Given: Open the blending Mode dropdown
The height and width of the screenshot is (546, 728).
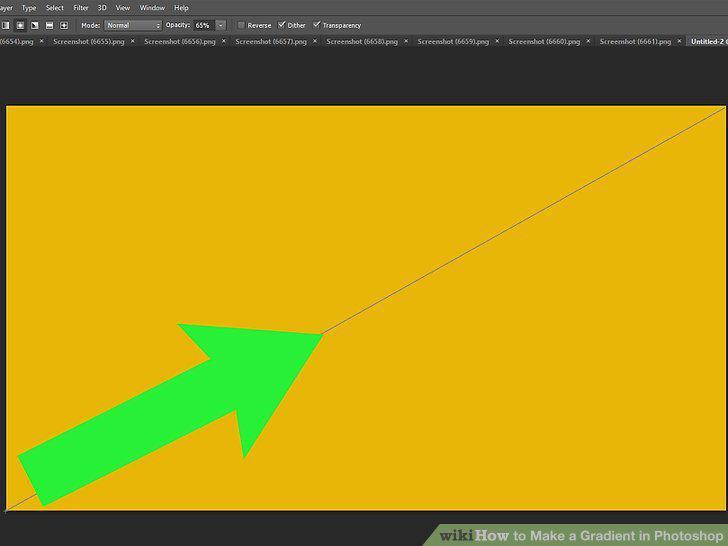Looking at the screenshot, I should (133, 26).
